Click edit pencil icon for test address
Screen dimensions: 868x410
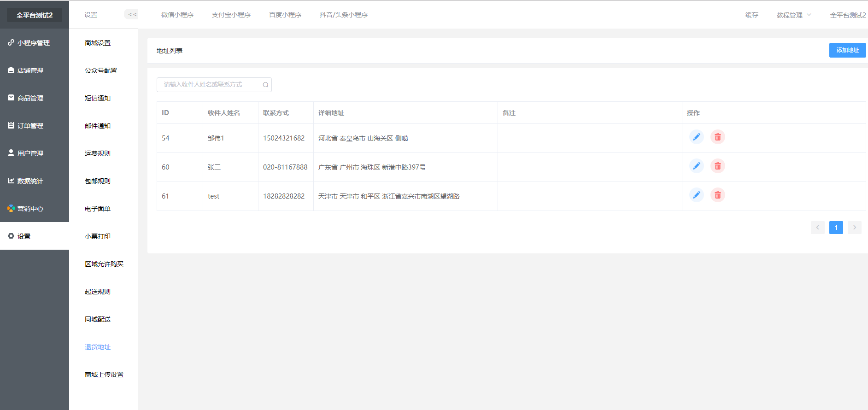pyautogui.click(x=696, y=195)
